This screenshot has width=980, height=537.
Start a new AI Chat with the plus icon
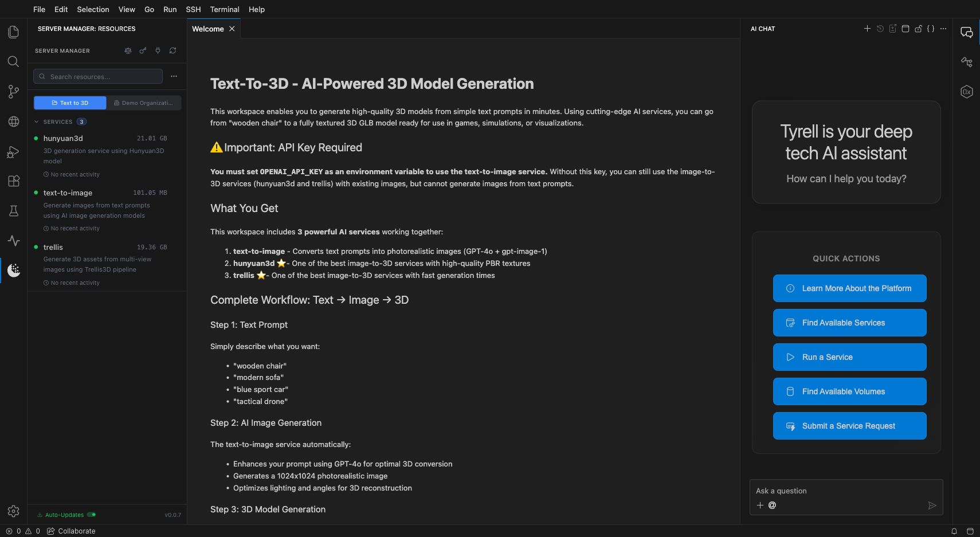tap(867, 28)
